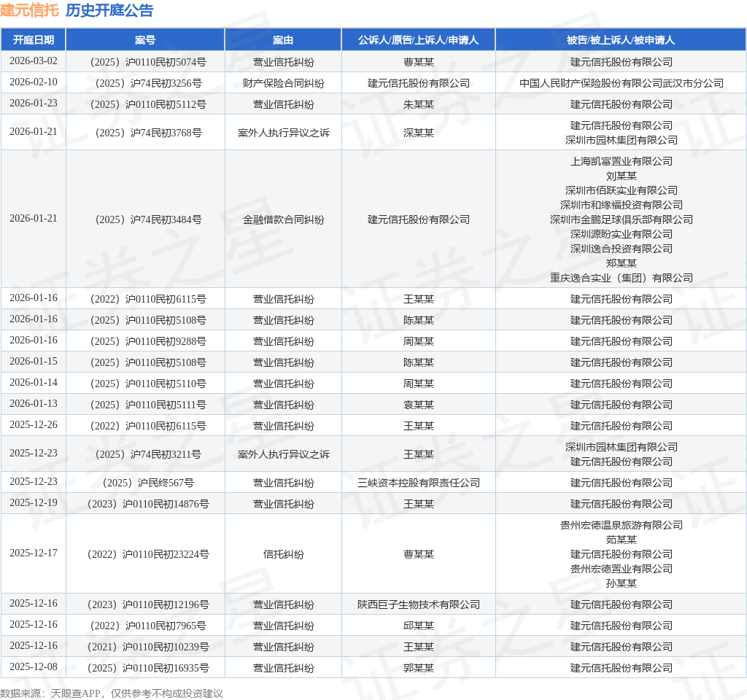Viewport: 747px width, 700px height.
Task: Click the 数据来源 天眼查APP footer note
Action: pos(112,693)
